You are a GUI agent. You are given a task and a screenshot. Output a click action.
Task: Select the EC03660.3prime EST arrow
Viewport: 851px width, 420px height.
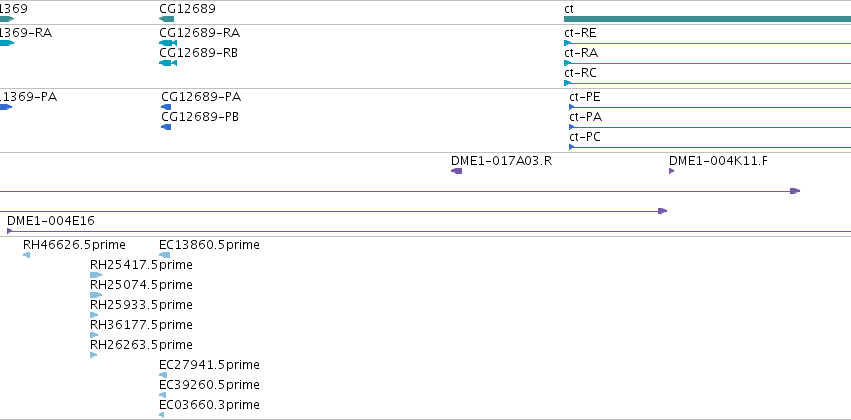click(162, 414)
